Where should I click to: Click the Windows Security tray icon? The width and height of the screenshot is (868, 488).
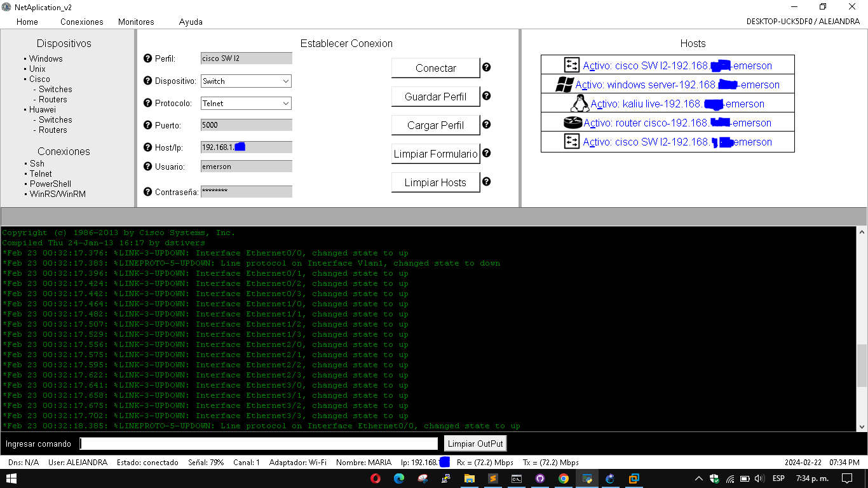714,478
